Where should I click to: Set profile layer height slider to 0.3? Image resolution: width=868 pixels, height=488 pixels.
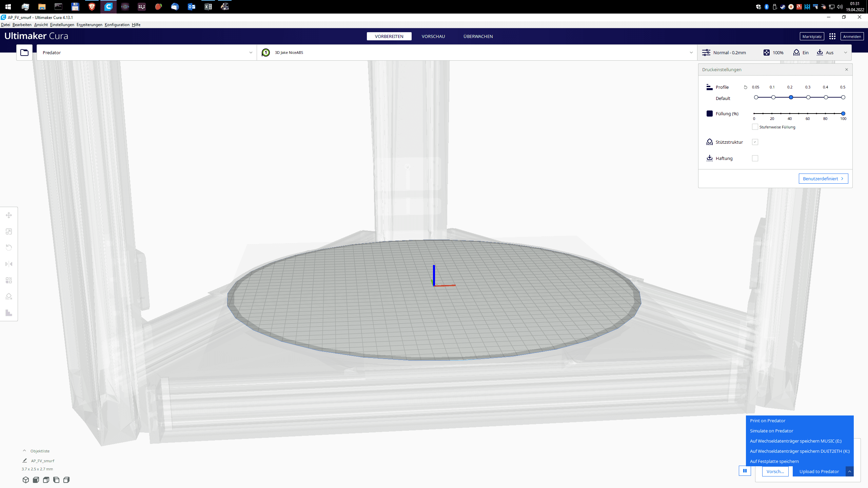pos(808,97)
